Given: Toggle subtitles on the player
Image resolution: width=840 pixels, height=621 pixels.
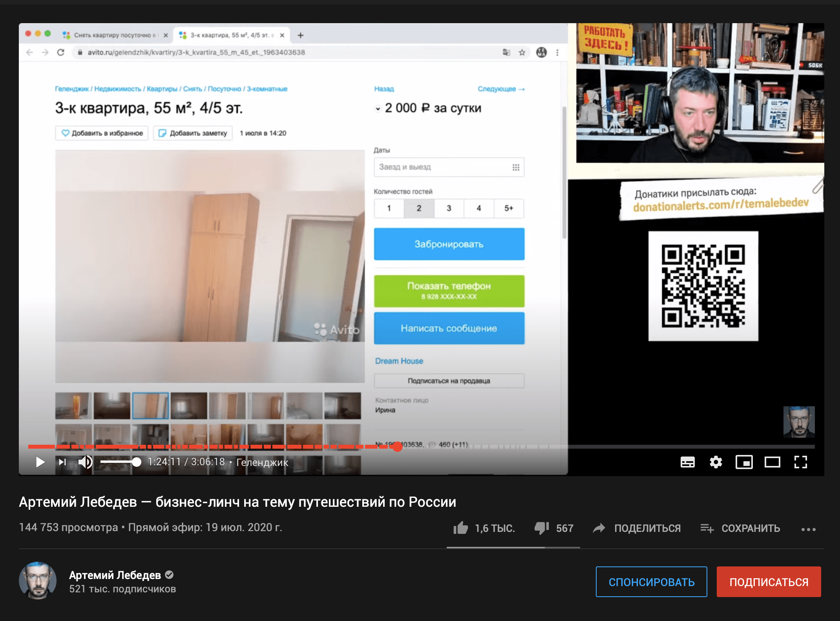Looking at the screenshot, I should [x=687, y=462].
